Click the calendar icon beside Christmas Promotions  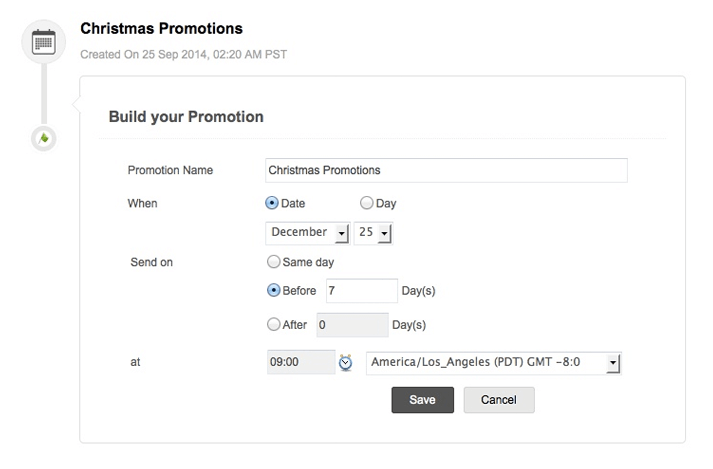point(44,42)
